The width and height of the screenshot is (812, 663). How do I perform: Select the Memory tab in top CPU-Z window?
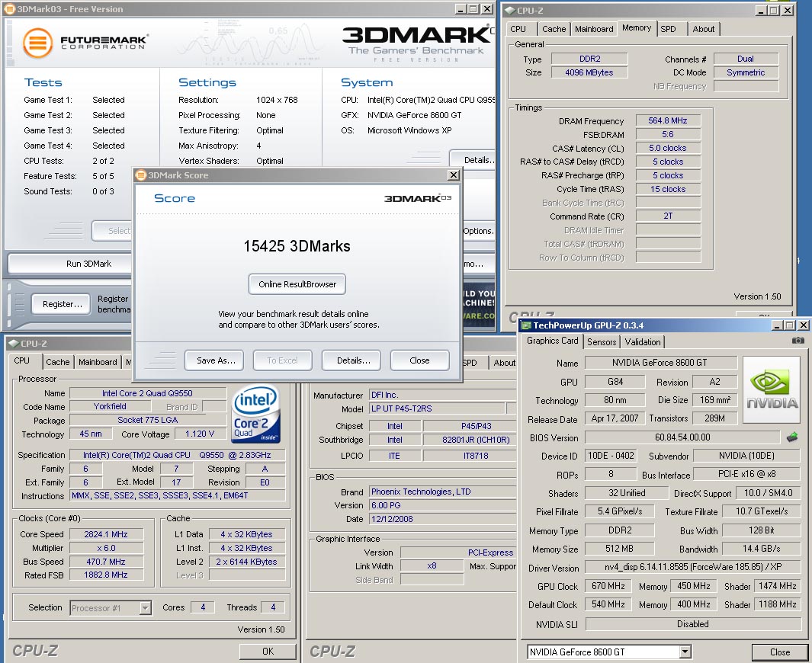637,28
